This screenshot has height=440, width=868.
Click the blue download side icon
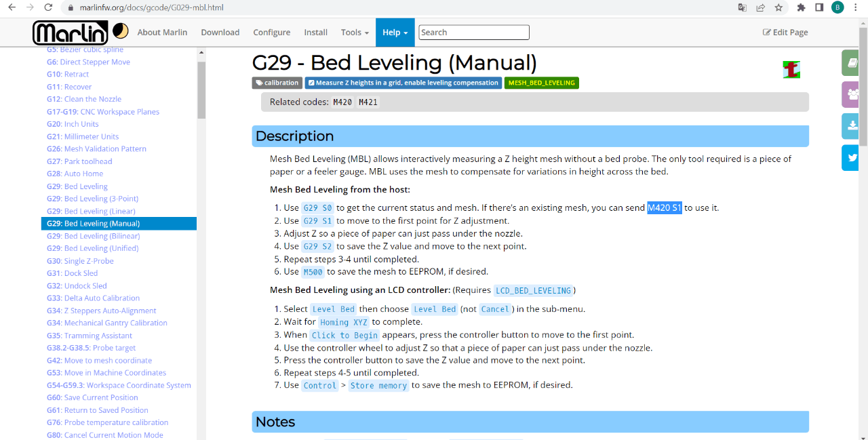click(x=850, y=126)
